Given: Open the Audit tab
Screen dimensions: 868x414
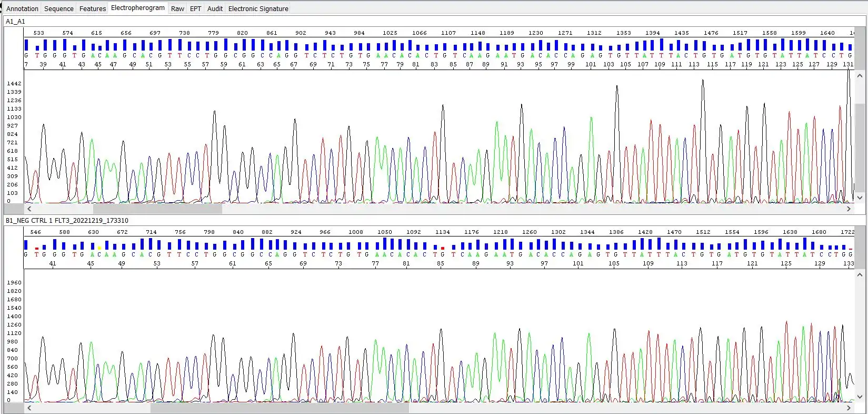Looking at the screenshot, I should click(215, 8).
